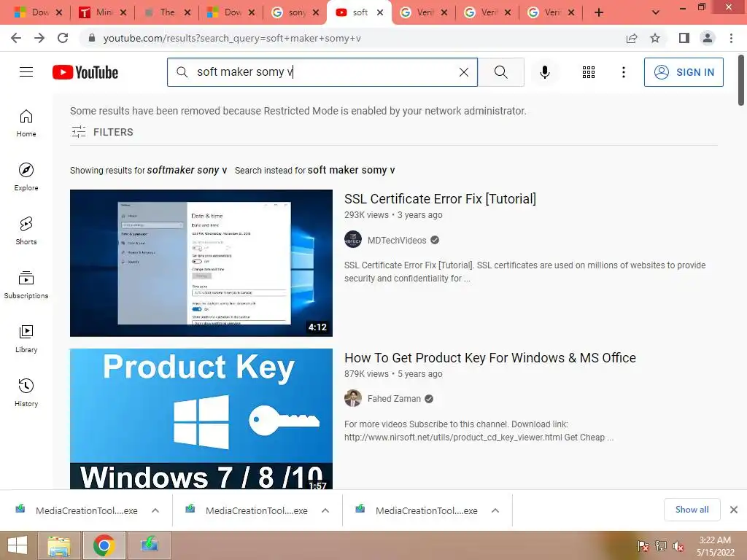Start voice search with microphone
The width and height of the screenshot is (747, 560).
pos(544,72)
